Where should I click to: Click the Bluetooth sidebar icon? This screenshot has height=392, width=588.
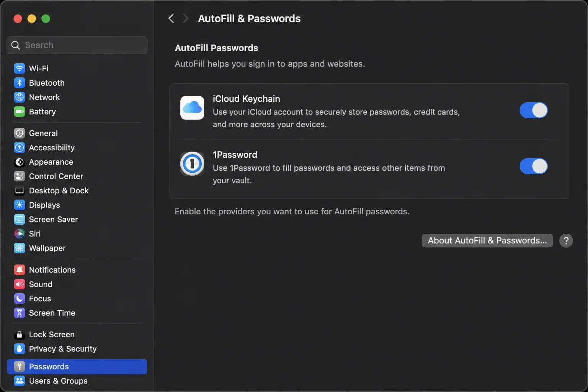pos(20,83)
